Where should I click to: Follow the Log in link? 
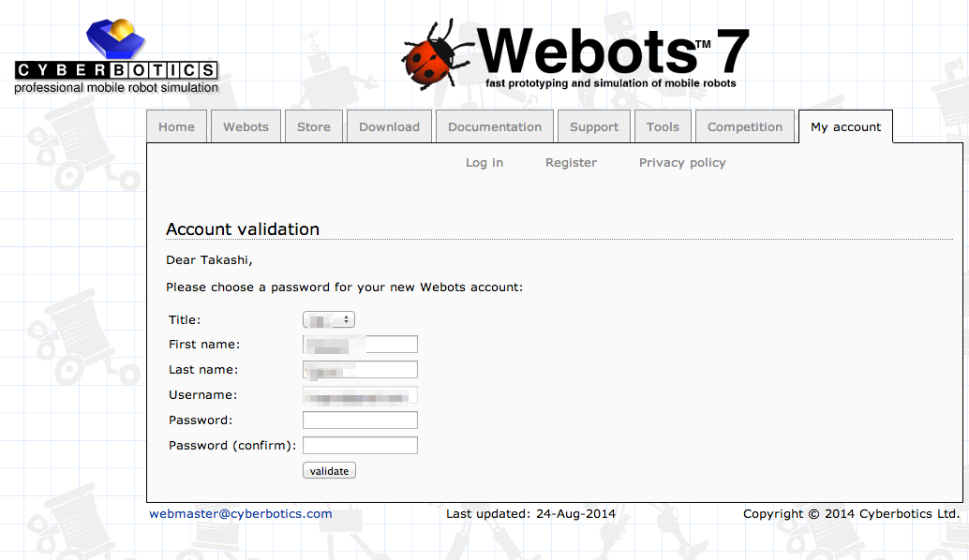pyautogui.click(x=484, y=162)
